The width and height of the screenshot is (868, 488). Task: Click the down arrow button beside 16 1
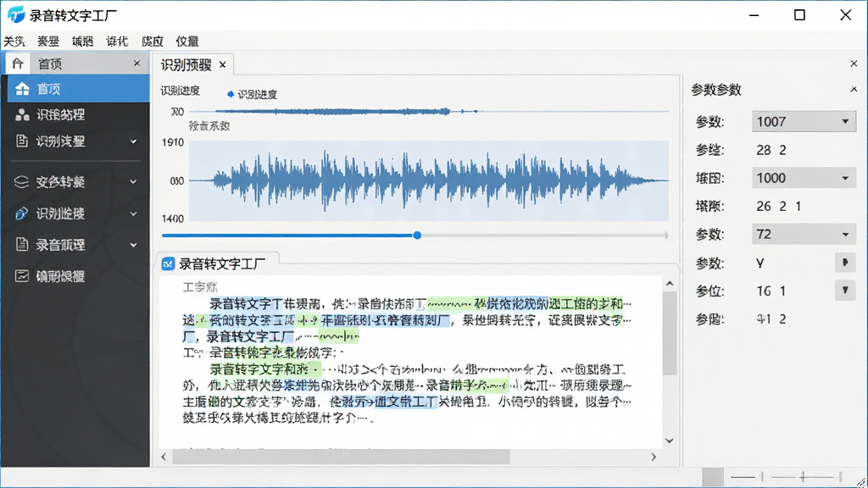point(845,291)
